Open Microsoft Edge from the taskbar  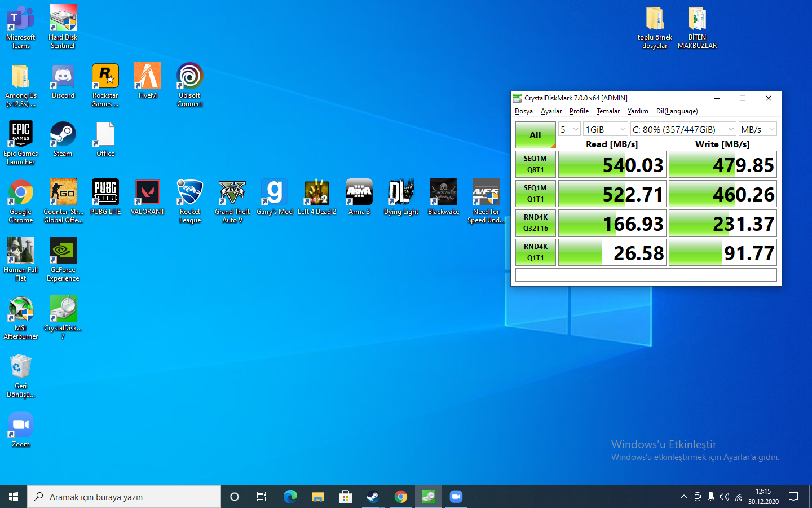290,497
